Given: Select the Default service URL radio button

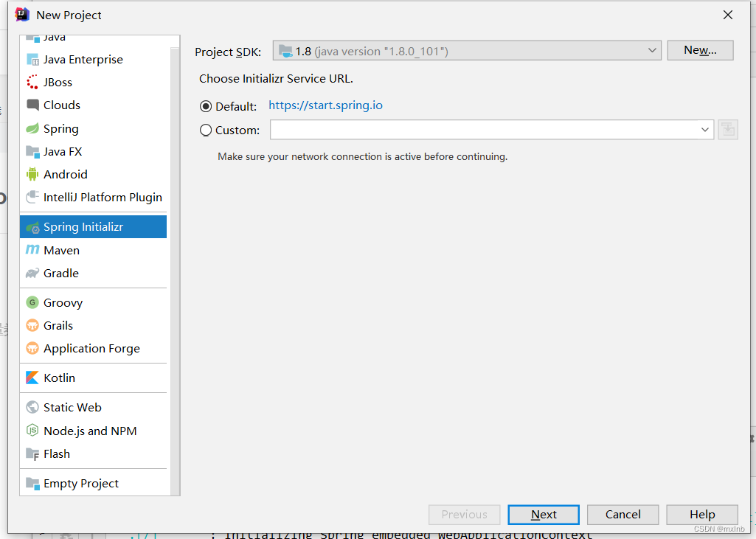Looking at the screenshot, I should (206, 106).
